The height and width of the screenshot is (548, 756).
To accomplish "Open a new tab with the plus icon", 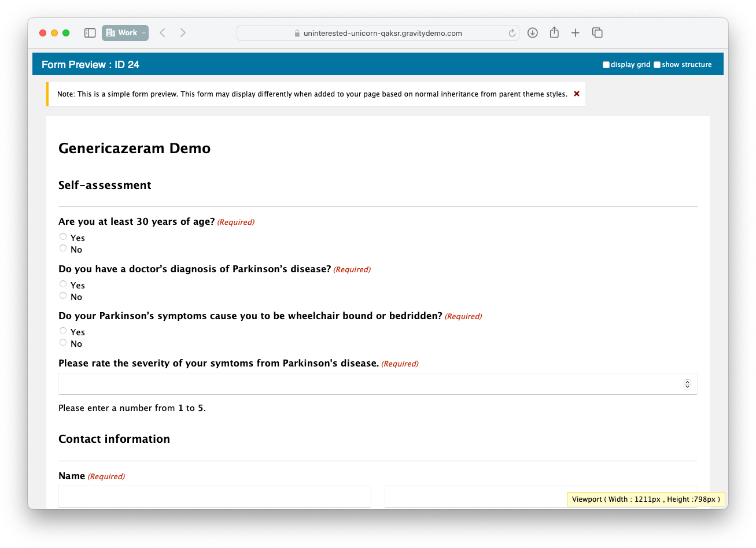I will (575, 33).
